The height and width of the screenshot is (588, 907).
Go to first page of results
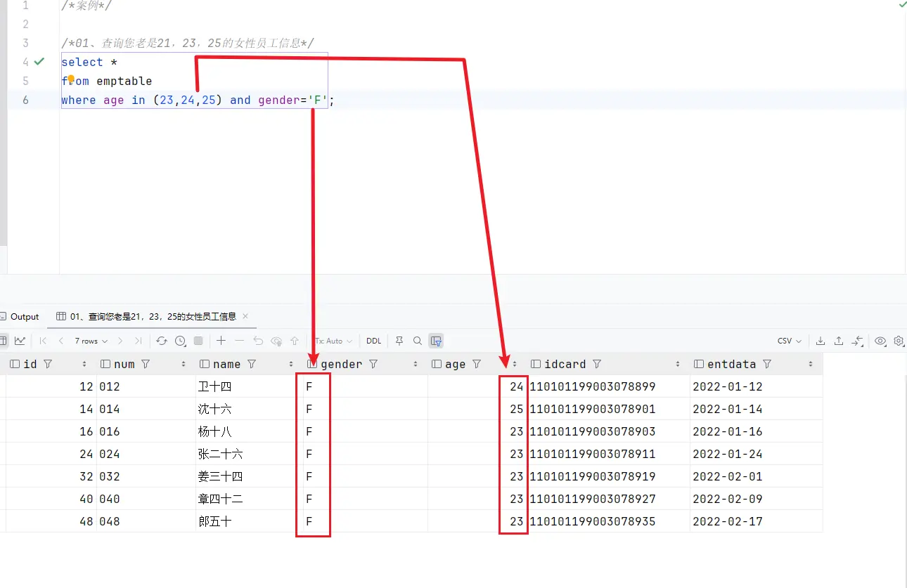(x=43, y=341)
